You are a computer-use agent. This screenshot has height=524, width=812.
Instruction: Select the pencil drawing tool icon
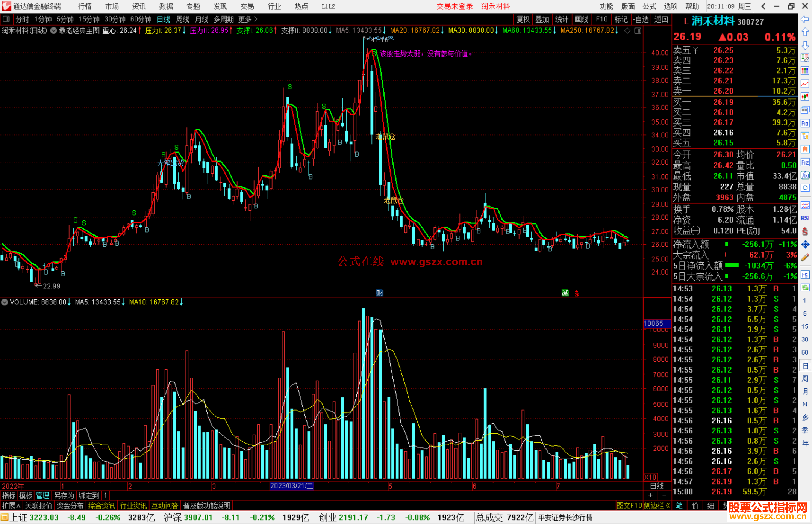pyautogui.click(x=805, y=257)
